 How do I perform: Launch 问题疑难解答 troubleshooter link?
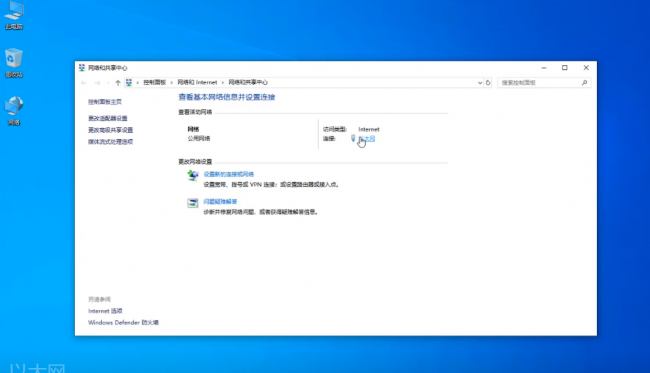pyautogui.click(x=220, y=202)
